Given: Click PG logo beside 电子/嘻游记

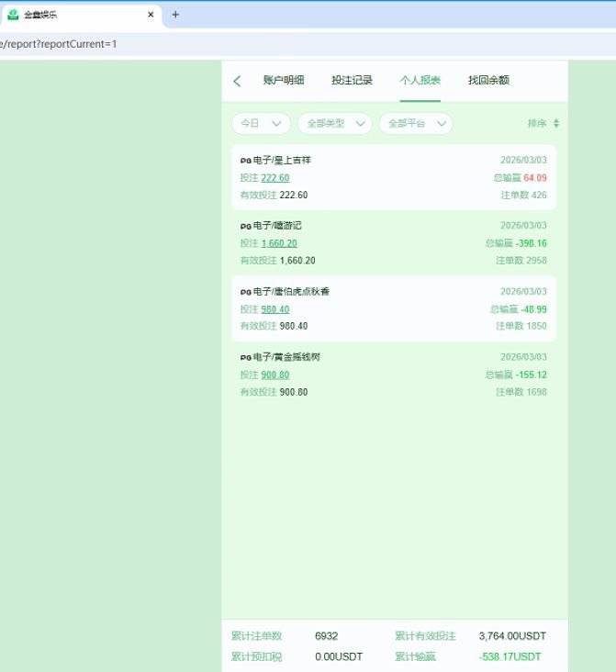Looking at the screenshot, I should pos(246,226).
